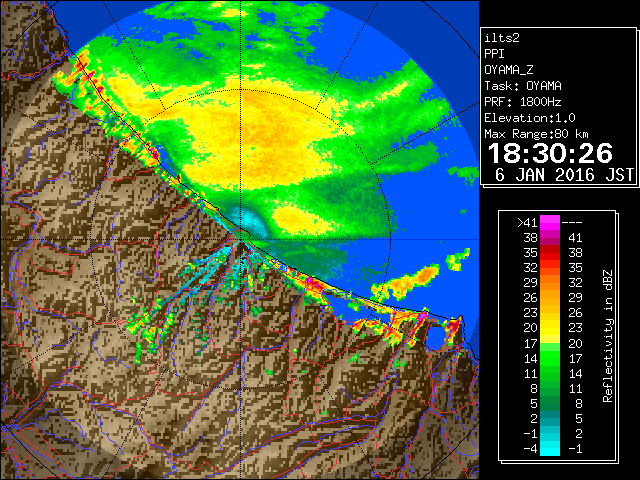Click the 'Max Range:80 km' line
The image size is (640, 480).
[x=536, y=134]
